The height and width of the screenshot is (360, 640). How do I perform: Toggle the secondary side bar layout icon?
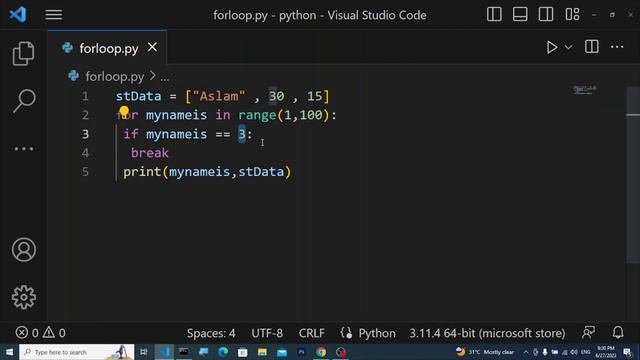pyautogui.click(x=546, y=14)
